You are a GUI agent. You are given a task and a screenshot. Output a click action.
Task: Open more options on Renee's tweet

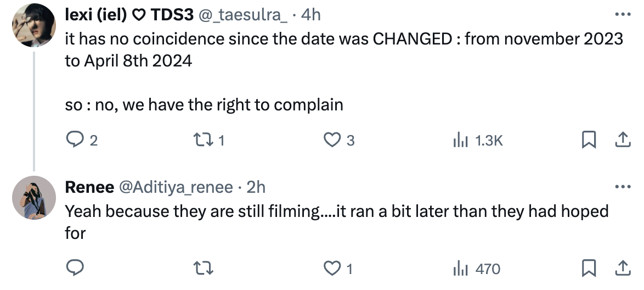[x=623, y=187]
